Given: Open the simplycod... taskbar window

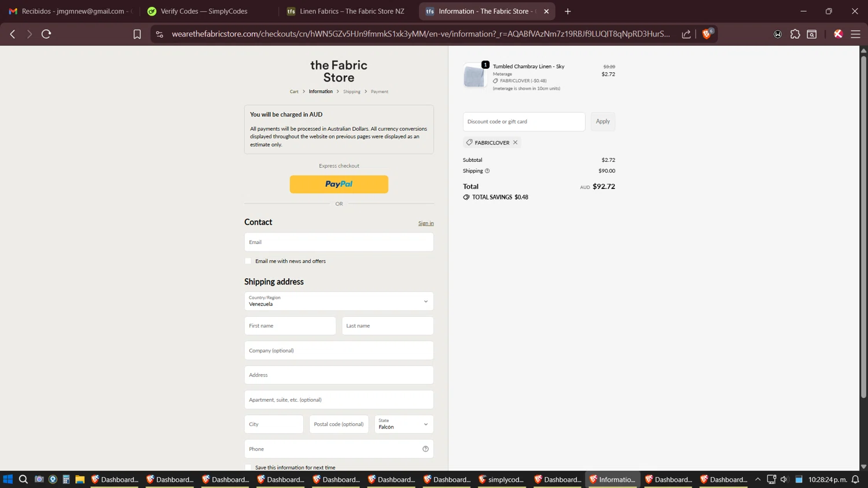Looking at the screenshot, I should (x=502, y=479).
